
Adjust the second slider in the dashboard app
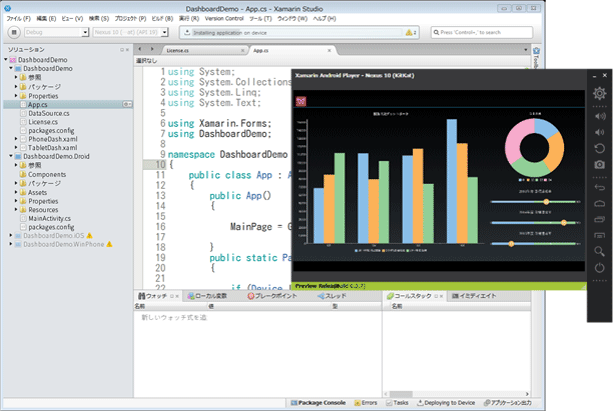[535, 223]
